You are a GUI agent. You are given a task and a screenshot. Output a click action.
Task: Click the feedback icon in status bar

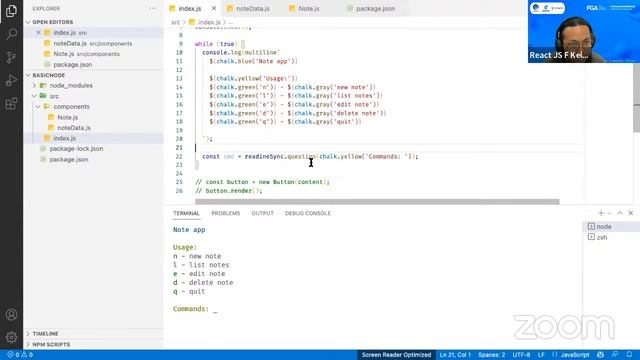tap(615, 355)
